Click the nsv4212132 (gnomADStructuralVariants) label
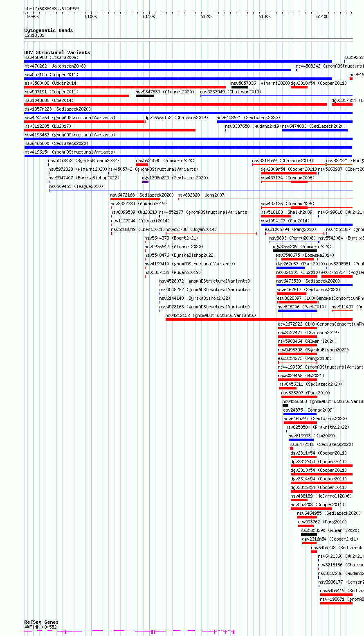Image resolution: width=364 pixels, height=636 pixels. (211, 315)
